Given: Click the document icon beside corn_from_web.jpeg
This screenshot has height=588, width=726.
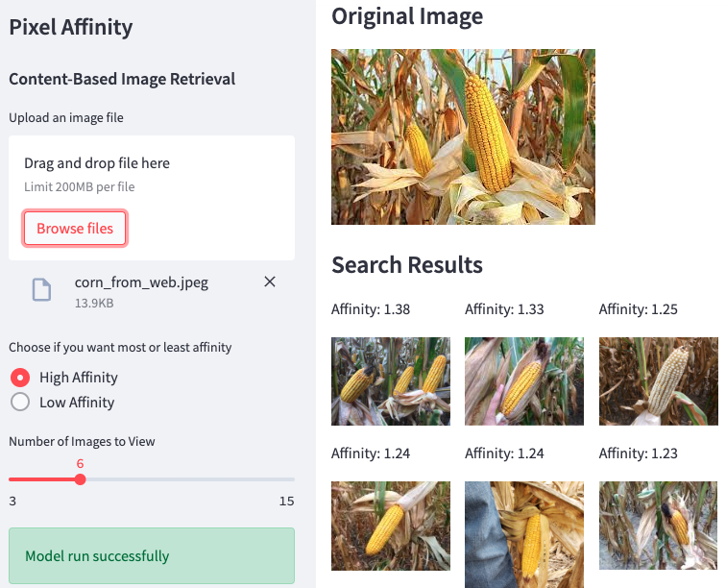Looking at the screenshot, I should 41,289.
